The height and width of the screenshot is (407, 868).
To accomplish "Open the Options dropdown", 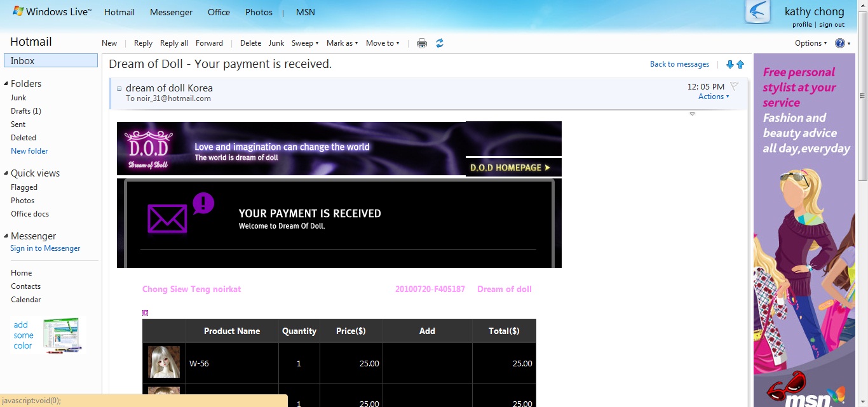I will pos(811,43).
